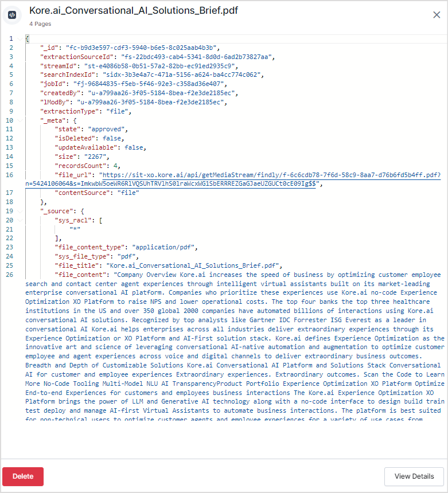Click the "approved" state value

coord(107,130)
